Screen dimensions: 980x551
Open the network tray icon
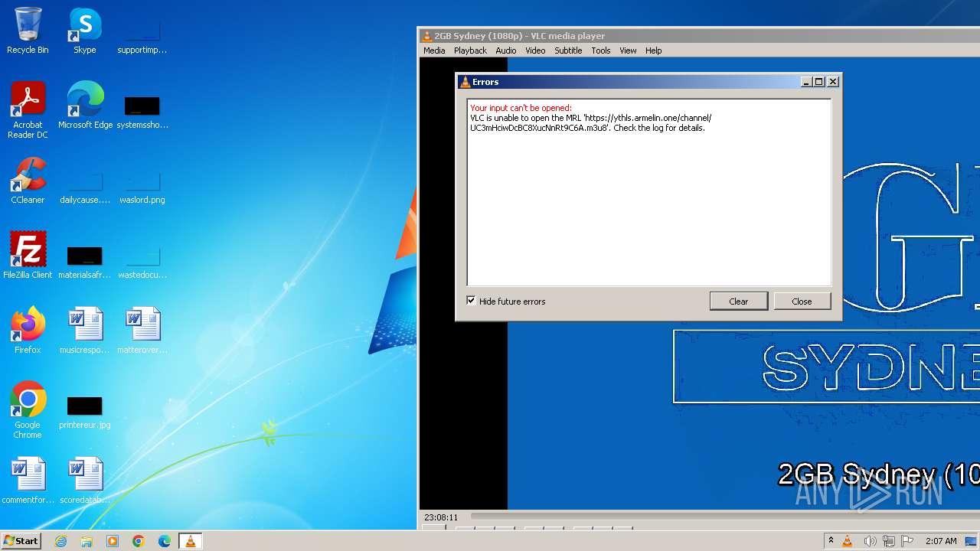[x=889, y=541]
